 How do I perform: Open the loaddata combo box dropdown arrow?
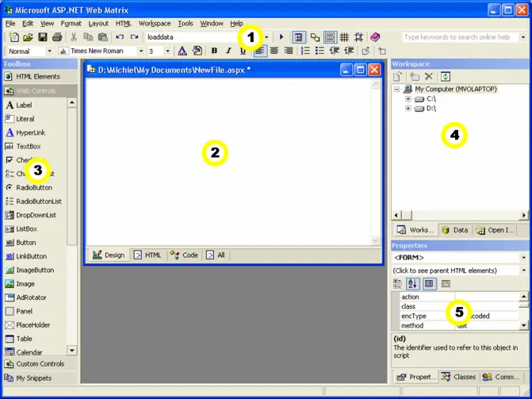click(x=266, y=37)
